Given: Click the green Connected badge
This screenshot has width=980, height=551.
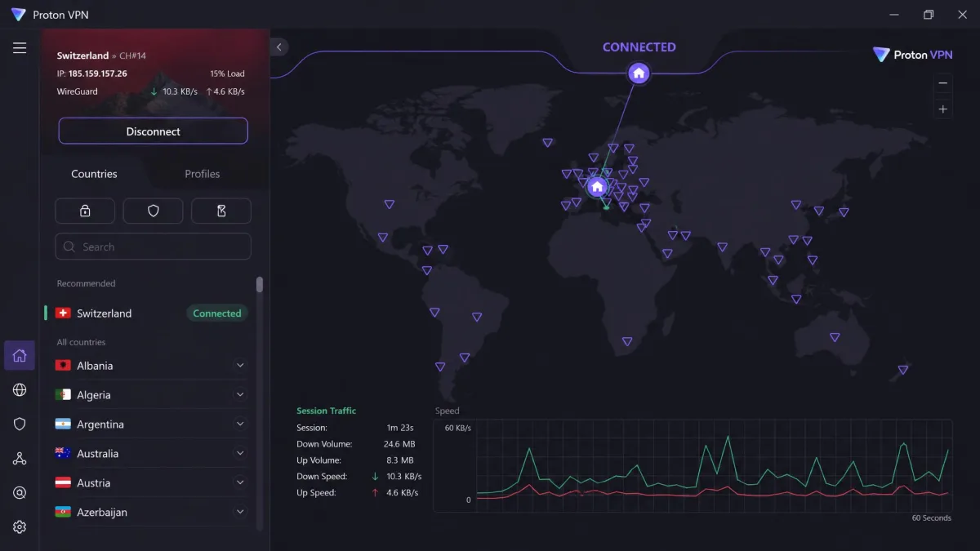Looking at the screenshot, I should (217, 313).
